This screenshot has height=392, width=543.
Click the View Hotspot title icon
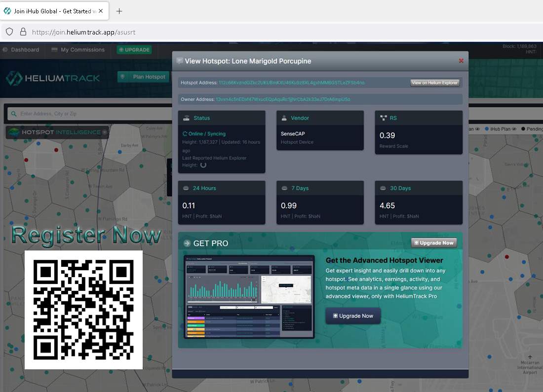(x=179, y=61)
